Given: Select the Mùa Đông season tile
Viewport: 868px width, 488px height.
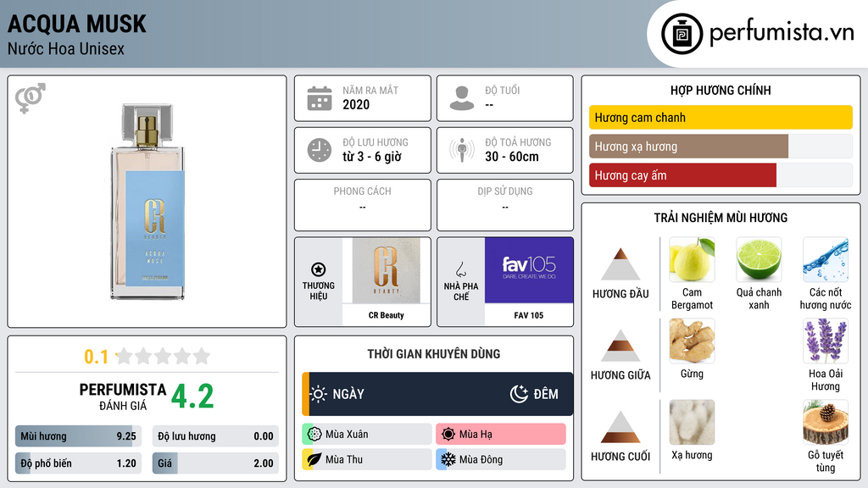Looking at the screenshot, I should click(x=501, y=459).
